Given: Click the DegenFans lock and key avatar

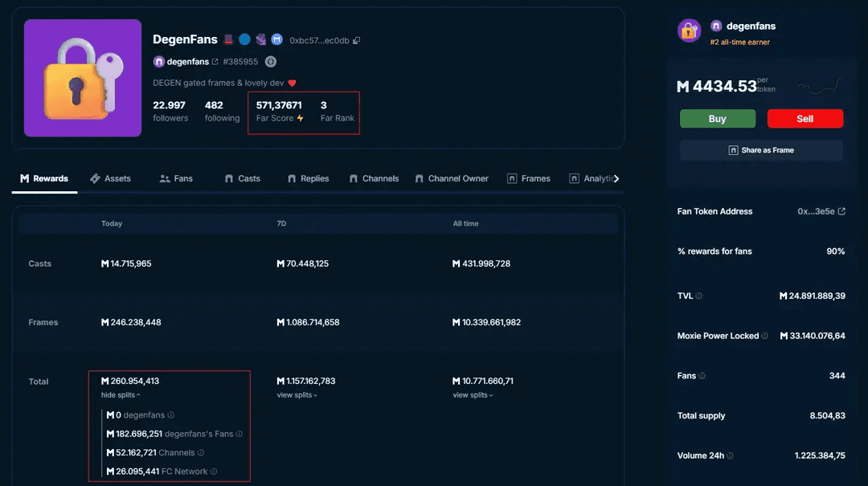Looking at the screenshot, I should click(83, 77).
